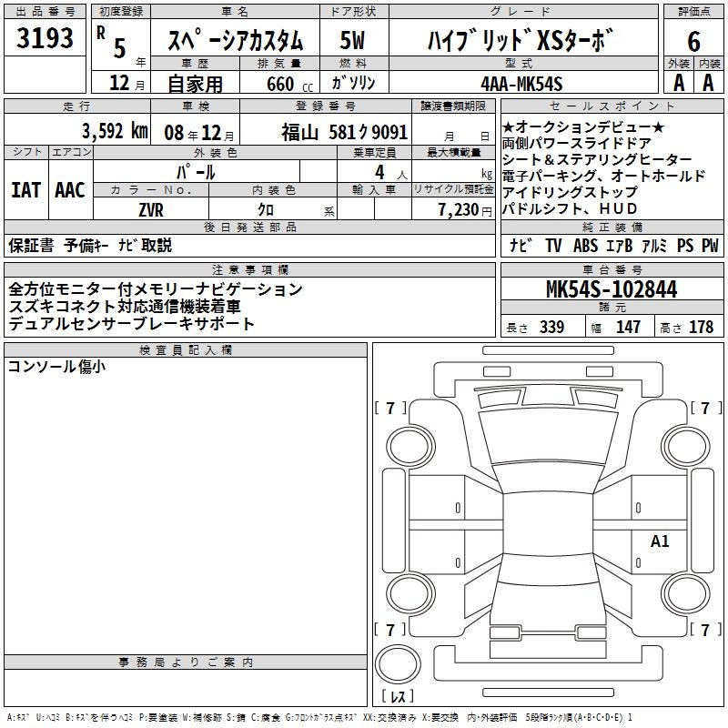Select the color number ZVR
Screen dimensions: 728x728
[x=150, y=209]
